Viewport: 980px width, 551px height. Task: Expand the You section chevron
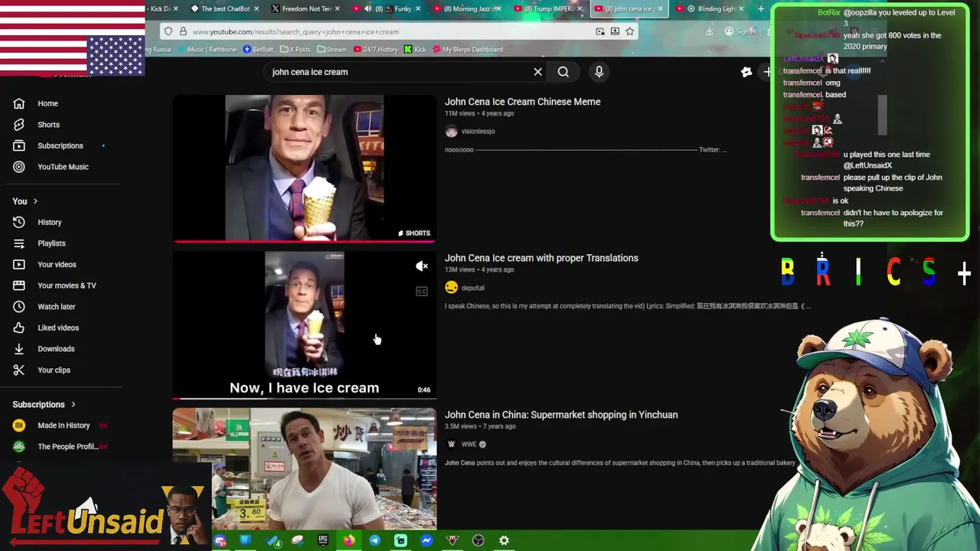(x=35, y=201)
